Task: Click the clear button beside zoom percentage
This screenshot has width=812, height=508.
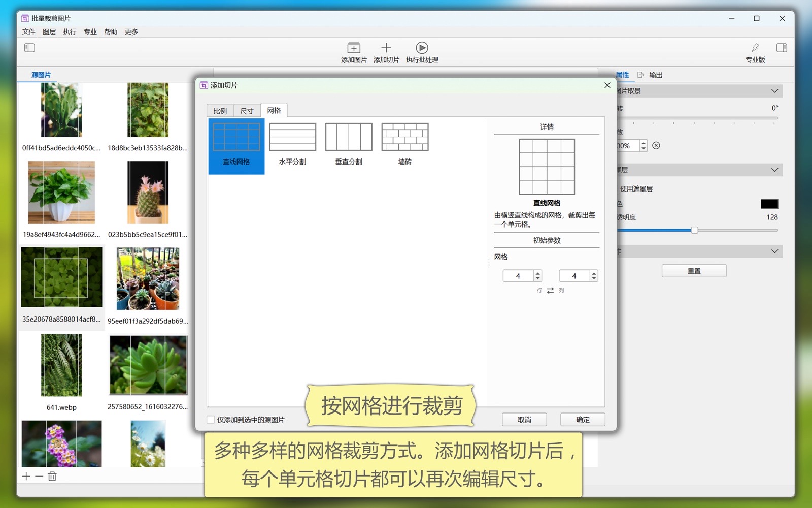Action: click(x=656, y=146)
